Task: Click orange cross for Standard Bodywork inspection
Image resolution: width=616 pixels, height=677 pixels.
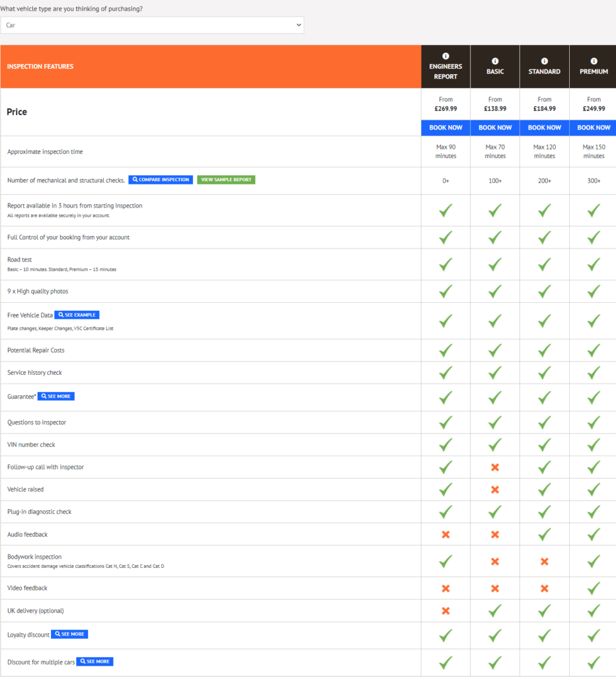Action: pos(545,561)
